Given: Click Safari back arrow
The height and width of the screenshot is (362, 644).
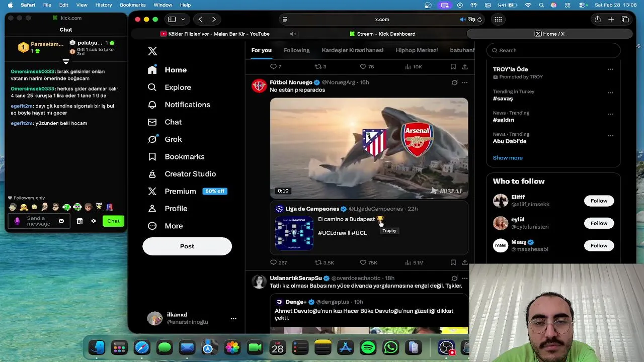Looking at the screenshot, I should (x=200, y=20).
